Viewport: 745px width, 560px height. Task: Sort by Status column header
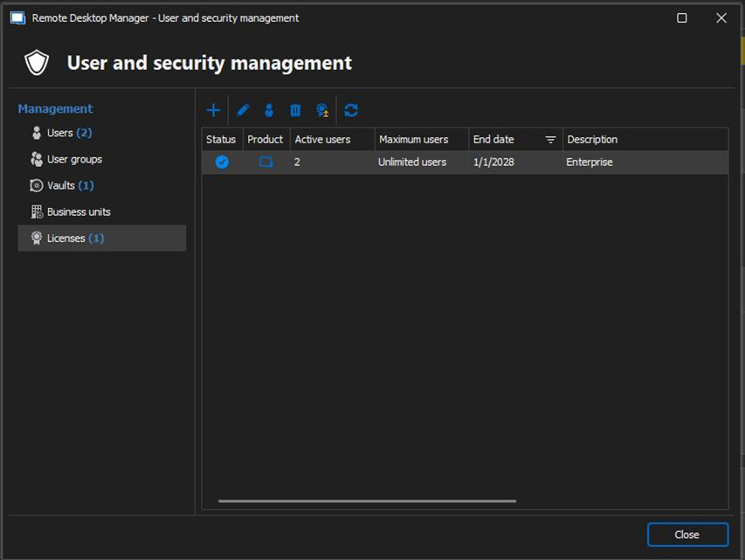point(223,139)
